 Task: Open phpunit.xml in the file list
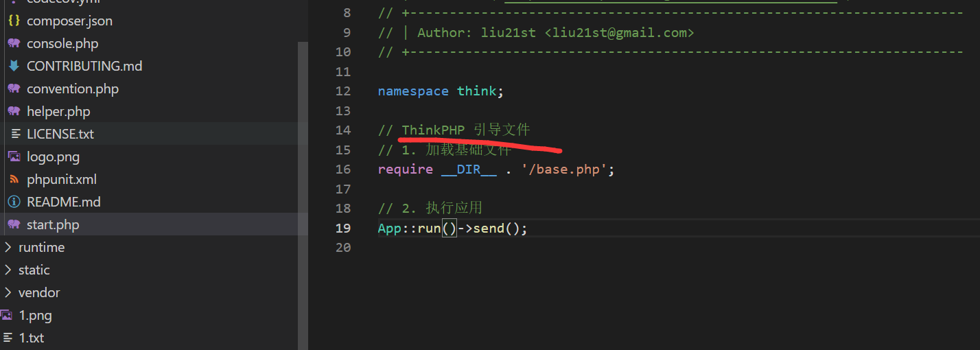62,179
